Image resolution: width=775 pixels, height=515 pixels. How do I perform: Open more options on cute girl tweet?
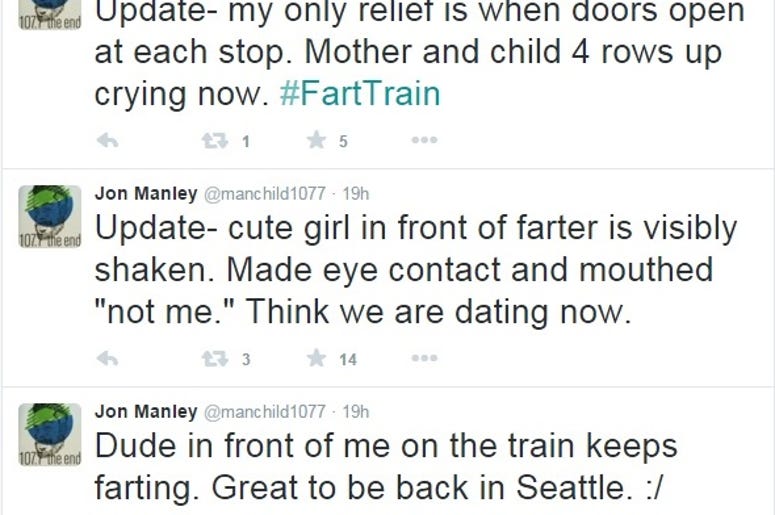pos(424,358)
